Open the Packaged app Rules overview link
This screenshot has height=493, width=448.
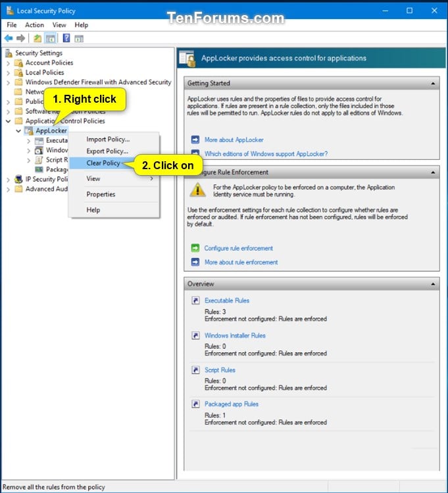(232, 404)
